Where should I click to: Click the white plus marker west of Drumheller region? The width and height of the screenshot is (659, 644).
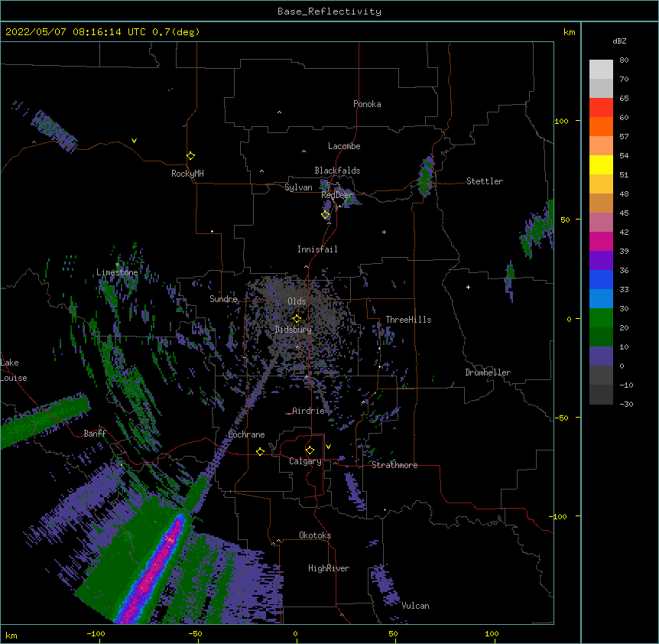(468, 287)
